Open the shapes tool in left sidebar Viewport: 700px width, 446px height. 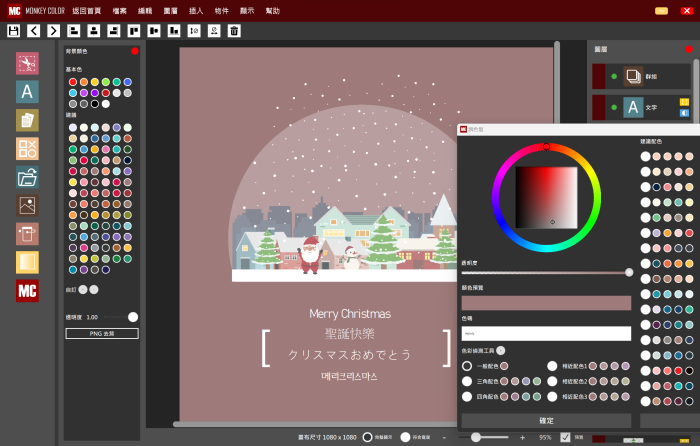pos(27,149)
